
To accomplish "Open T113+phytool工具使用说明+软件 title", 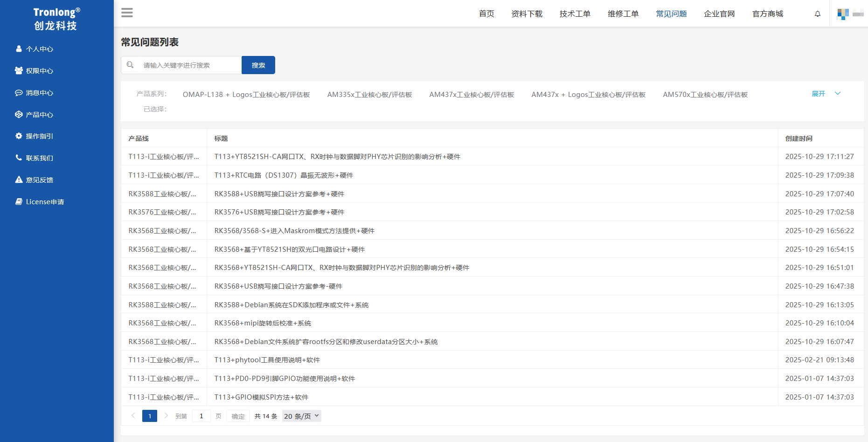I will tap(267, 360).
